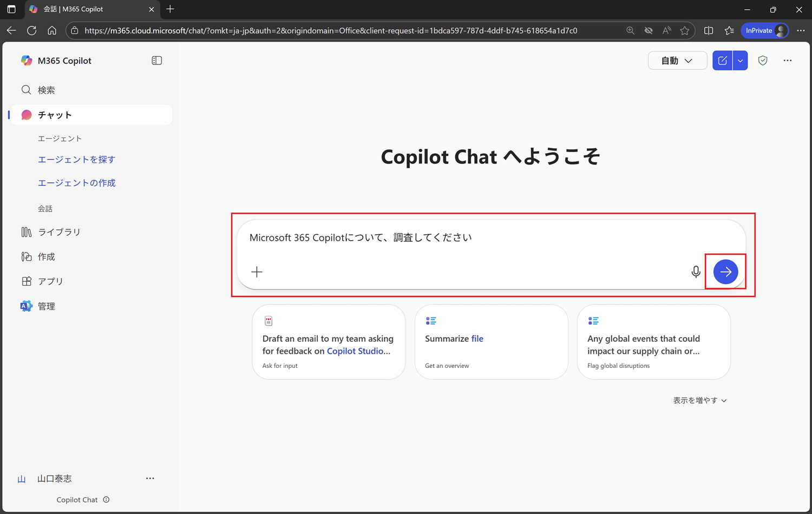Start a new chat with the compose icon
812x514 pixels.
coord(722,61)
